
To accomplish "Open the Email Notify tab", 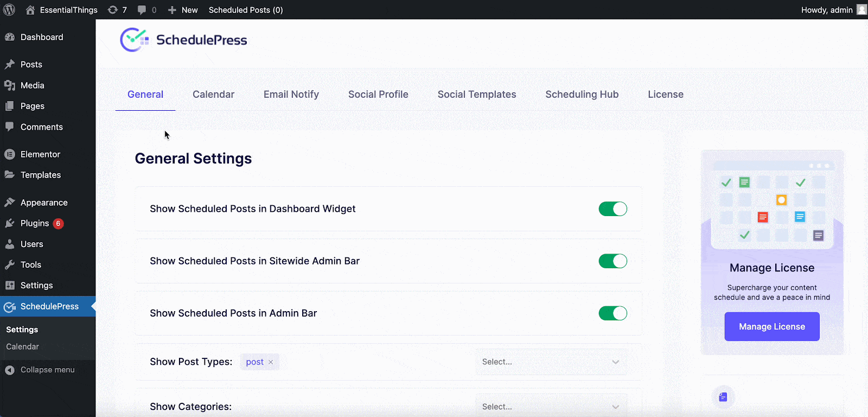I will pyautogui.click(x=291, y=94).
